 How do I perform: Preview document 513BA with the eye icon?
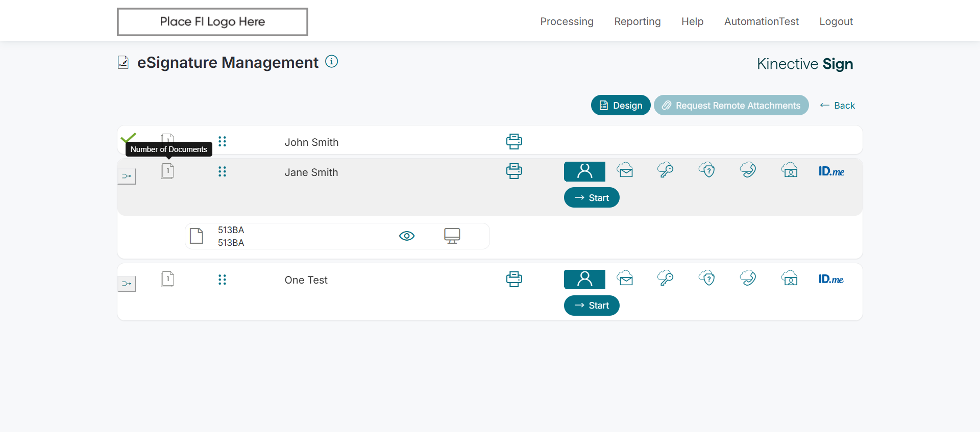[407, 236]
